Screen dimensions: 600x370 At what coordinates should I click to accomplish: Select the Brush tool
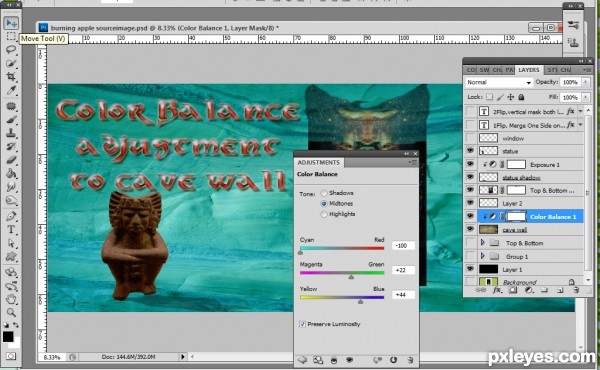tap(11, 120)
